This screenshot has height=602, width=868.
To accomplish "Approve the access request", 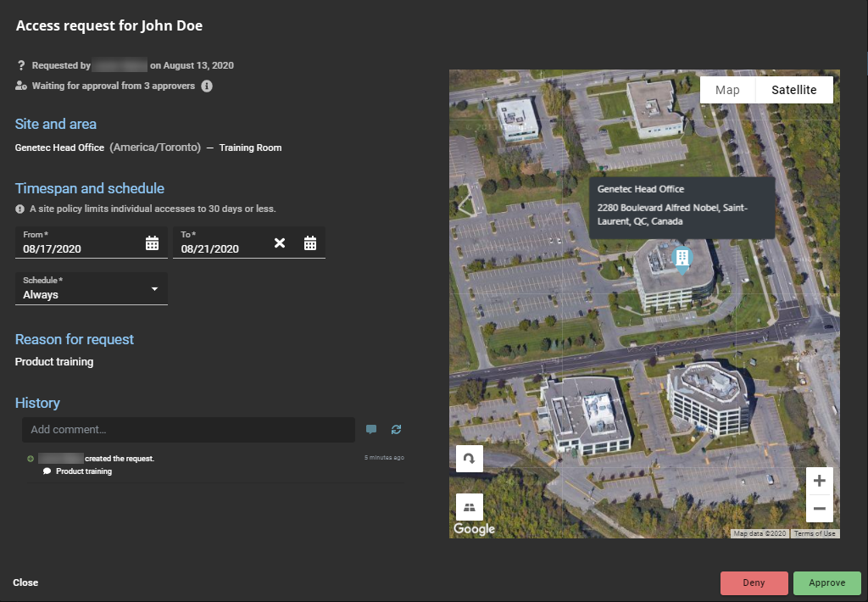I will pyautogui.click(x=827, y=582).
